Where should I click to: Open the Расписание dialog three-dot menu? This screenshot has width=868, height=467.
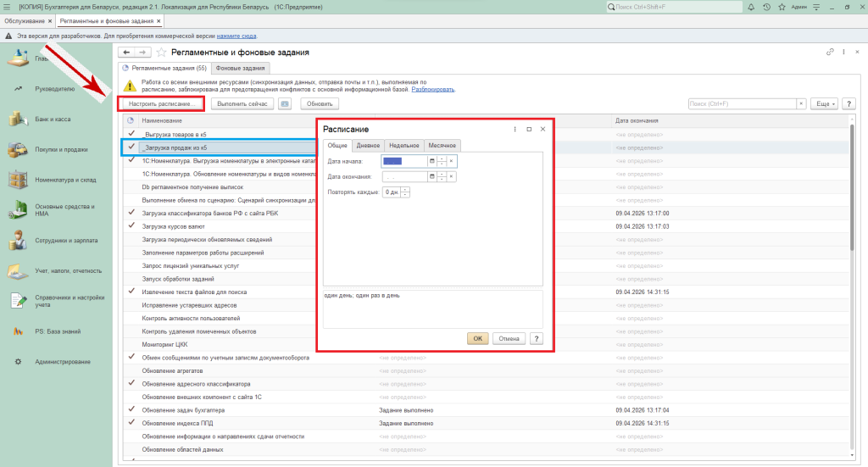pyautogui.click(x=515, y=129)
